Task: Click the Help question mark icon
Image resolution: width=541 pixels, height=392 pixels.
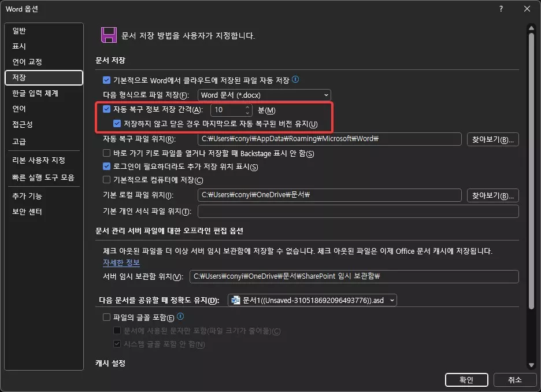Action: coord(501,9)
